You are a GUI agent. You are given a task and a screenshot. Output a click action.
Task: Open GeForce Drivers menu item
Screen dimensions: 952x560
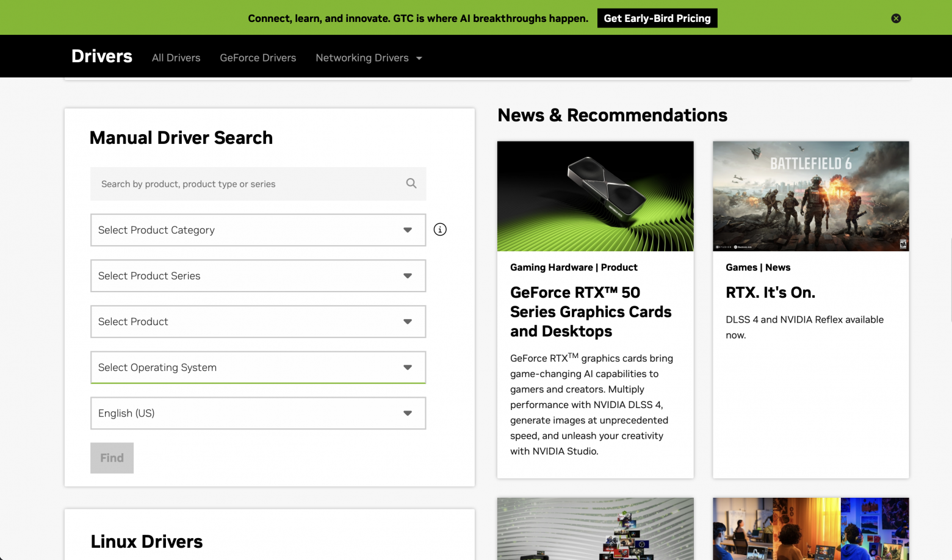pyautogui.click(x=258, y=58)
